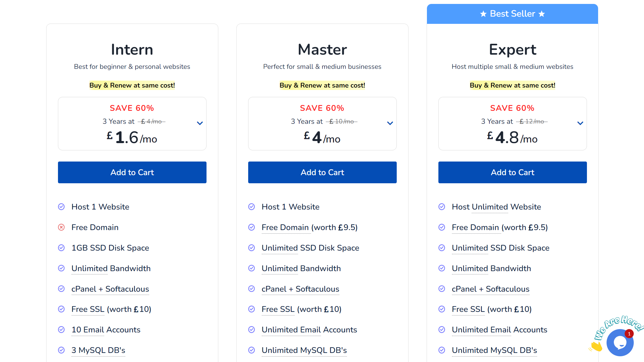The image size is (644, 362).
Task: Click Intern's cPanel + Softaculous feature link
Action: pos(110,289)
